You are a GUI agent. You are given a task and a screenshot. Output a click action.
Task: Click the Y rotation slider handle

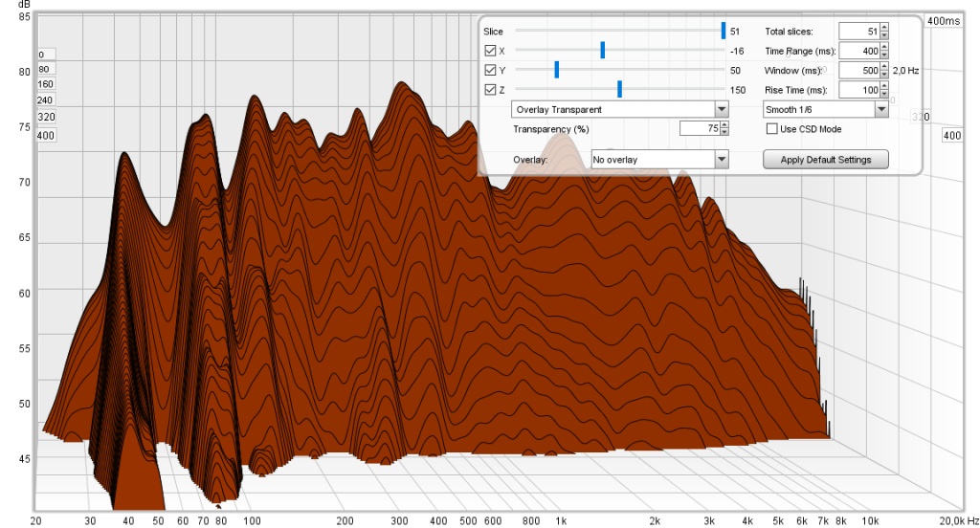tap(556, 70)
